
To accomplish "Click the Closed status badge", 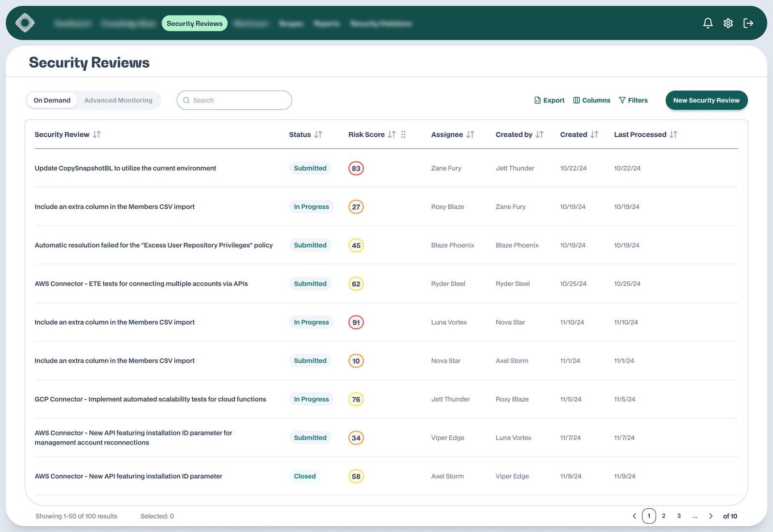I will coord(305,476).
